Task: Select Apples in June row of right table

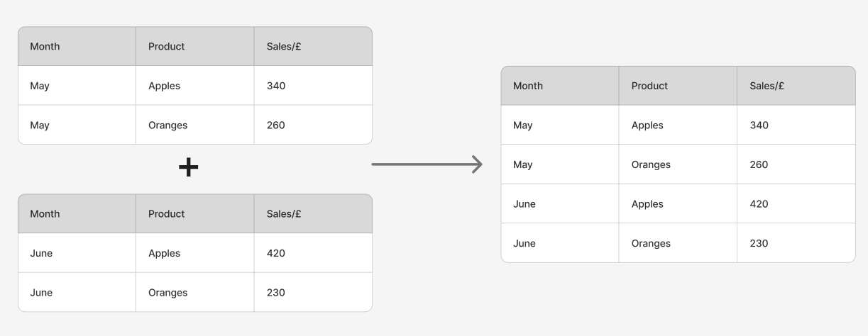Action: [647, 204]
